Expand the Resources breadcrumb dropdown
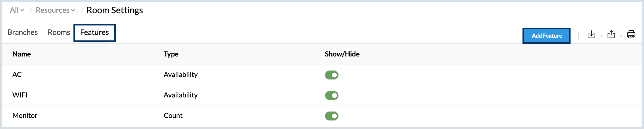The image size is (644, 129). tap(55, 10)
